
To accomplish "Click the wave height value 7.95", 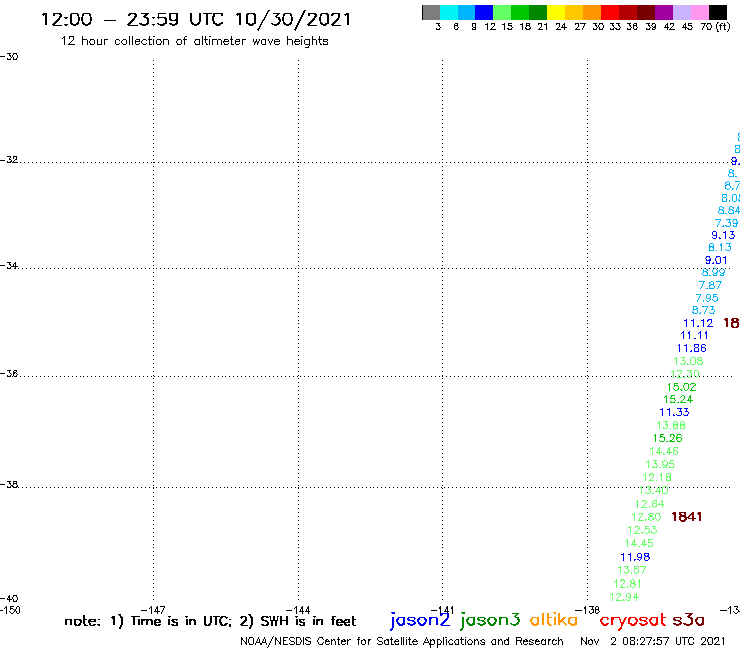I will 707,298.
